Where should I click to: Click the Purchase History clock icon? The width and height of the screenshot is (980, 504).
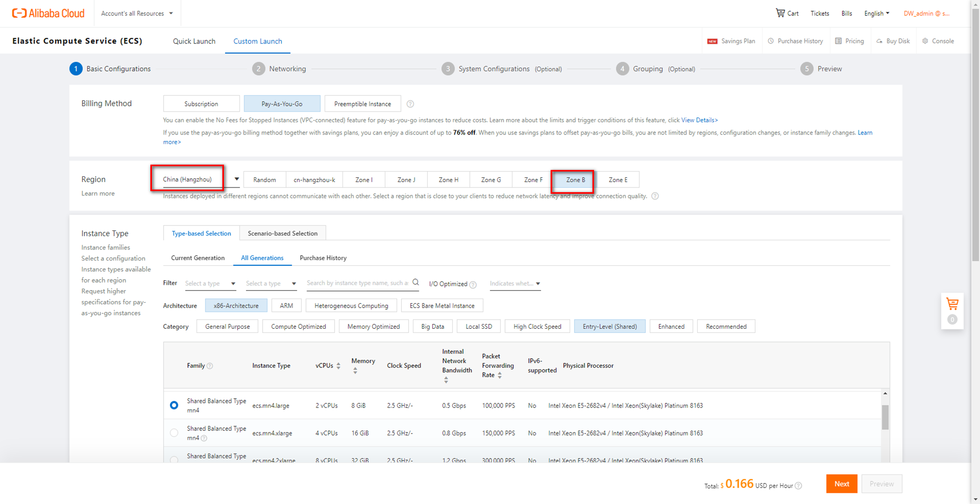[771, 41]
